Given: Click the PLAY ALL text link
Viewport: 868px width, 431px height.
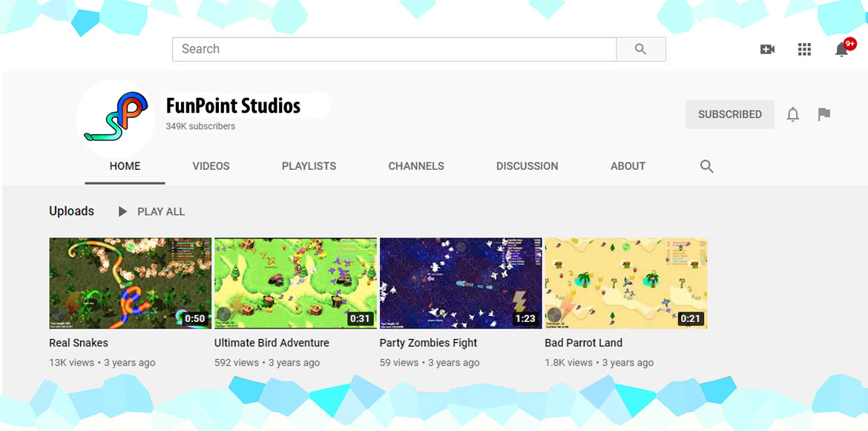Looking at the screenshot, I should point(161,212).
